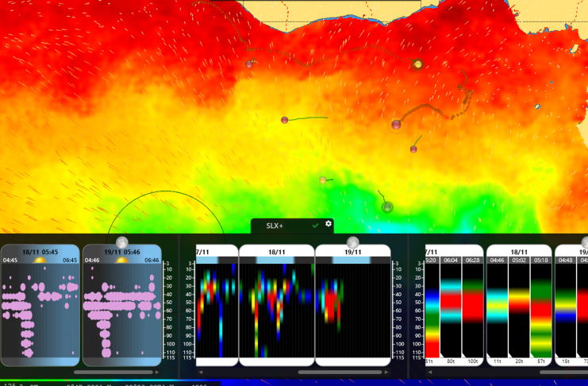Screen dimensions: 588x386
Task: Click the small red buoy below the ringed one
Action: click(413, 149)
